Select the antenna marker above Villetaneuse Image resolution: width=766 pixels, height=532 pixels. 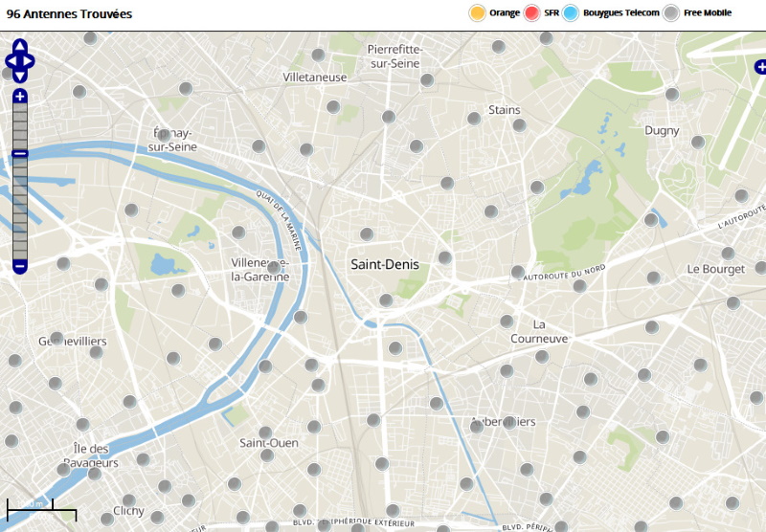318,55
